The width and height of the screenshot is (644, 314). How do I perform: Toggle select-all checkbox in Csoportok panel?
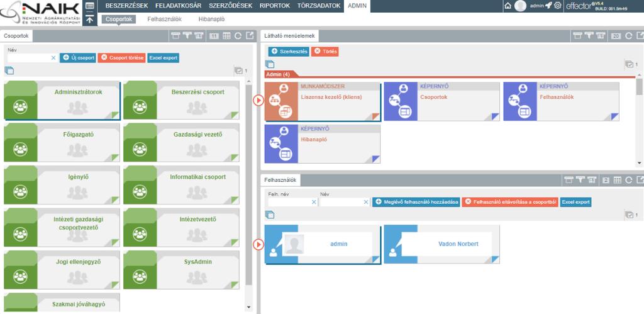[x=238, y=70]
